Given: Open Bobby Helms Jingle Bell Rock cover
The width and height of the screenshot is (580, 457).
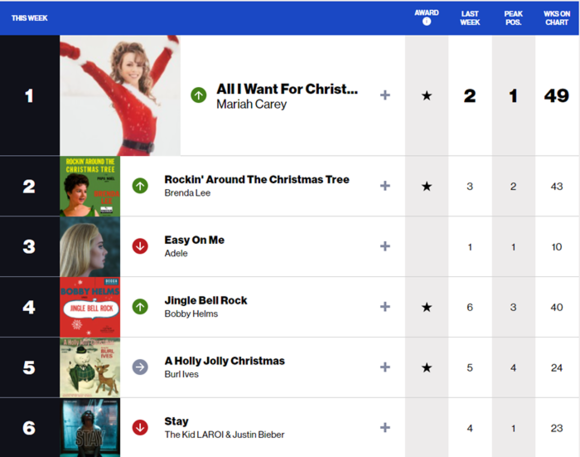Looking at the screenshot, I should point(90,307).
